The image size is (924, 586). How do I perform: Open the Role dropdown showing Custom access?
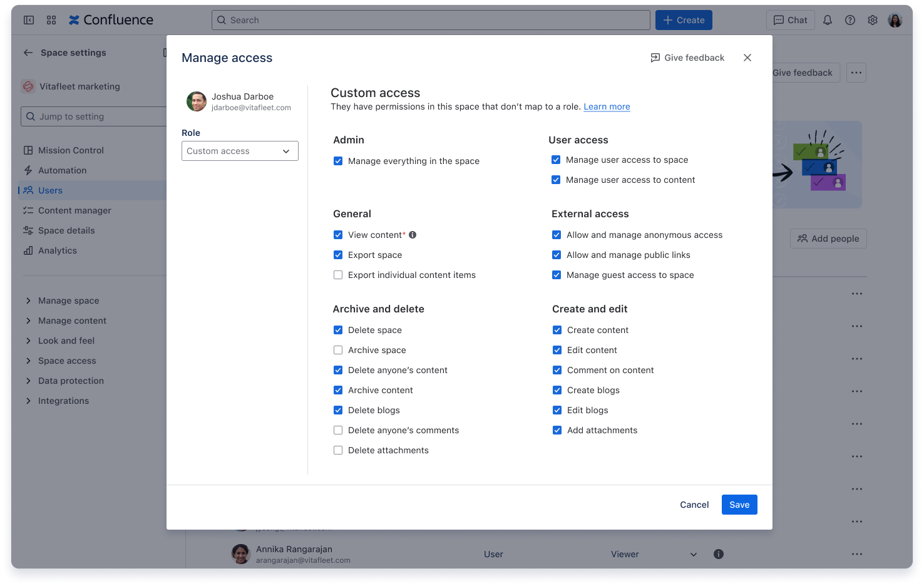240,151
